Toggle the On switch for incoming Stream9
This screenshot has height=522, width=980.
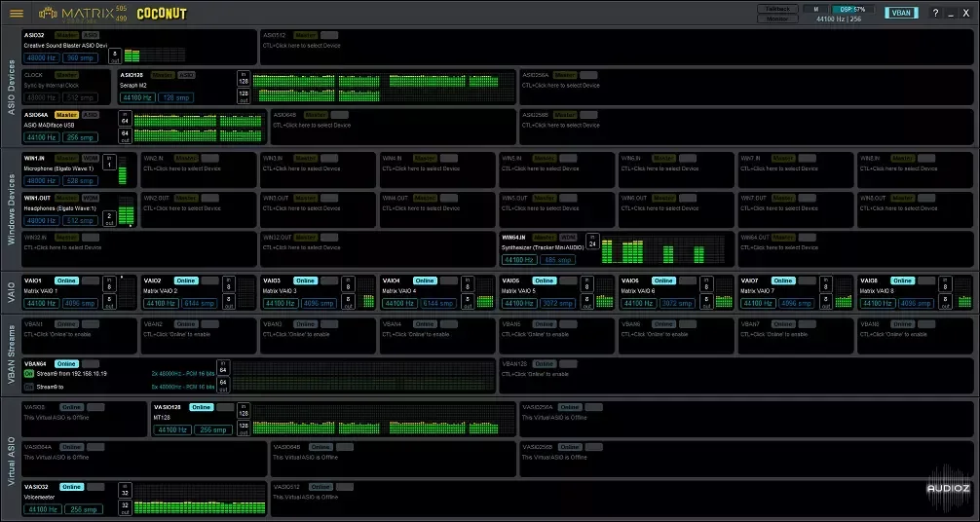coord(29,373)
